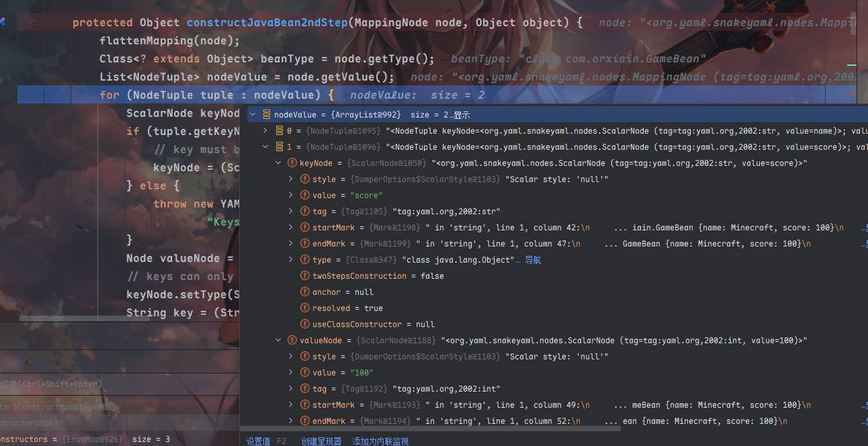This screenshot has height=446, width=868.
Task: Expand keyNode's startMark Mark@1198 field
Action: 291,228
